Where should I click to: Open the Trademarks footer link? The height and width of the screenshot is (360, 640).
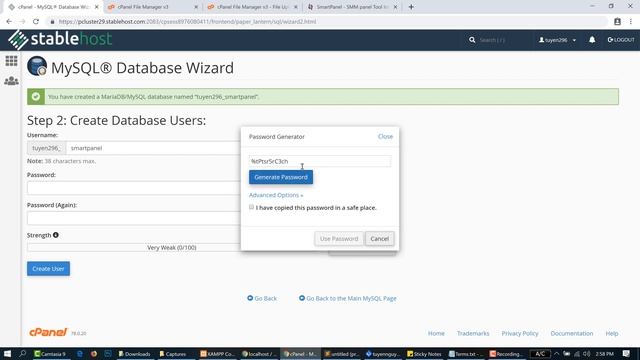tap(473, 333)
